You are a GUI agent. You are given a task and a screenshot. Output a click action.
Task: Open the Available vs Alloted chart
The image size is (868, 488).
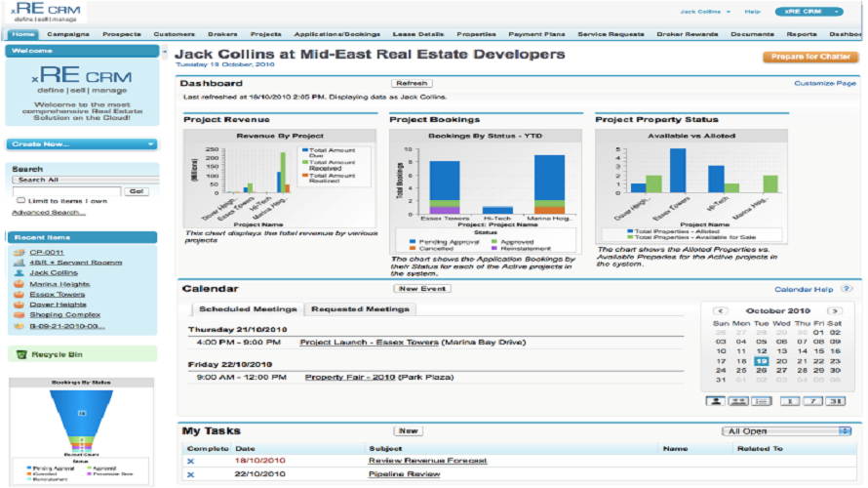coord(691,186)
